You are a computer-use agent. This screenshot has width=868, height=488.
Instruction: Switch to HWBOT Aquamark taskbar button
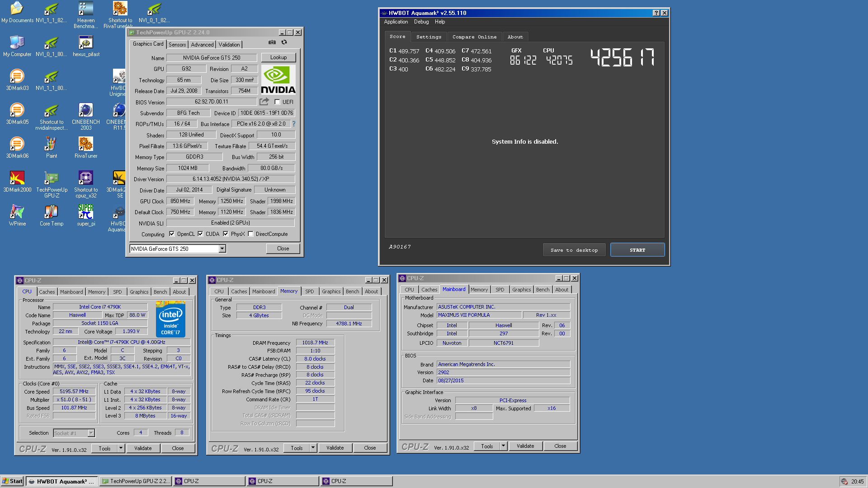(61, 481)
